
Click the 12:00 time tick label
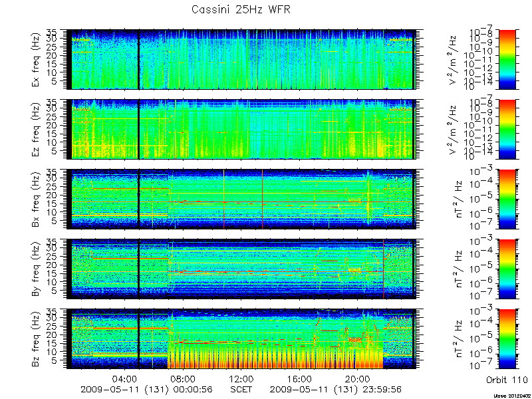tap(241, 378)
